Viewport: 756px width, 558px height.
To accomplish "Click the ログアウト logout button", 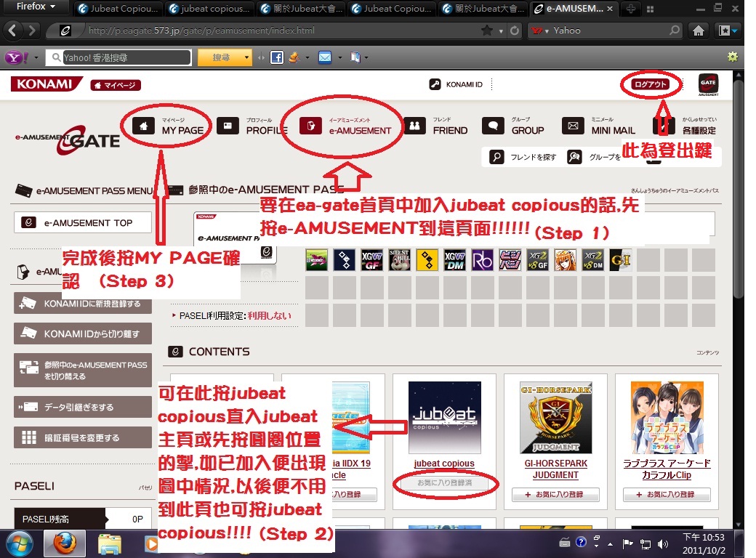I will pos(651,84).
